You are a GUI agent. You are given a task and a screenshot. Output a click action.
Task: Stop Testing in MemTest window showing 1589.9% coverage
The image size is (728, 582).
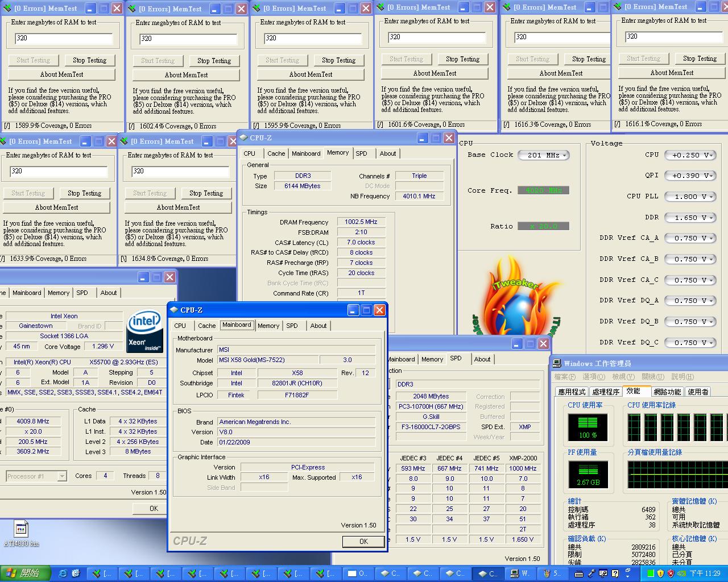(x=89, y=60)
